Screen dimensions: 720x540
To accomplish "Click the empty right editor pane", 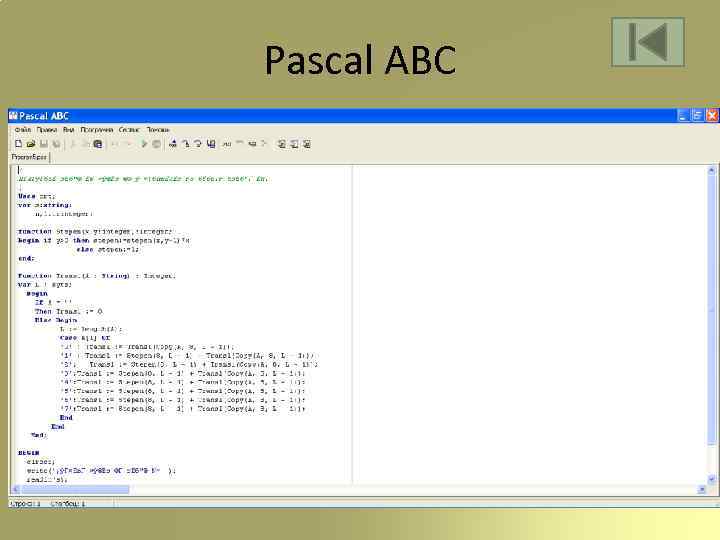I will [x=529, y=324].
